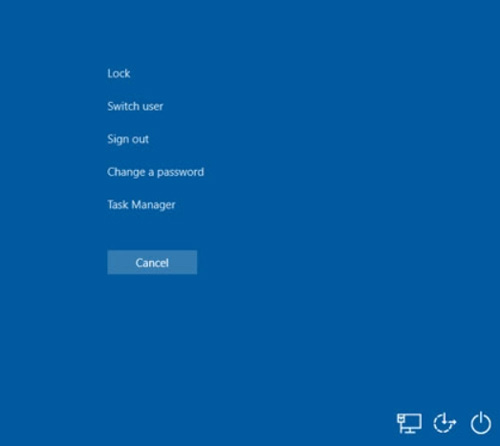Choose Switch user
Image resolution: width=500 pixels, height=446 pixels.
[x=135, y=106]
